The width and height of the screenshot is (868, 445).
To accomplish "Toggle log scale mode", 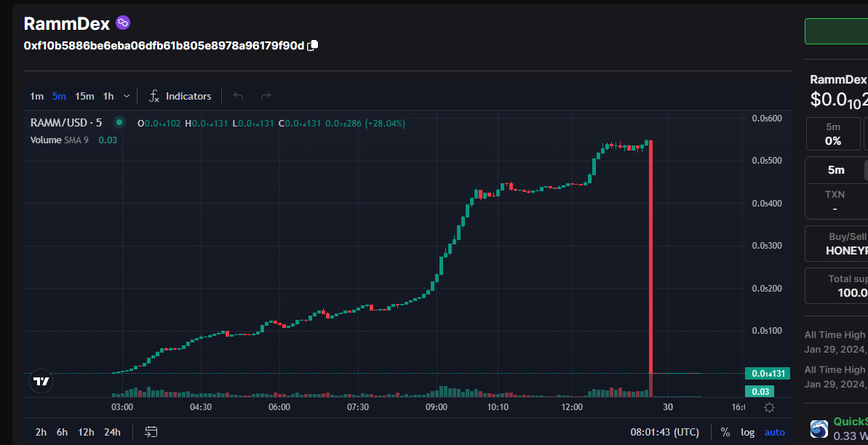I will click(748, 432).
